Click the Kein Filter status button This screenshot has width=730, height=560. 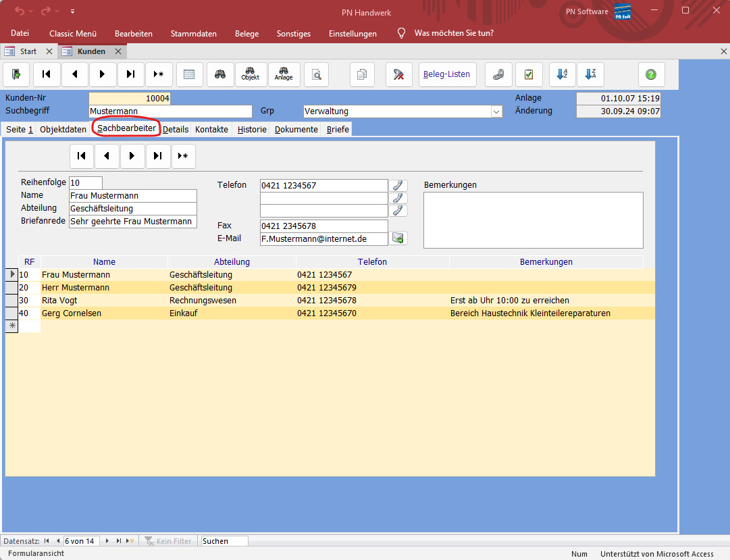pyautogui.click(x=169, y=541)
